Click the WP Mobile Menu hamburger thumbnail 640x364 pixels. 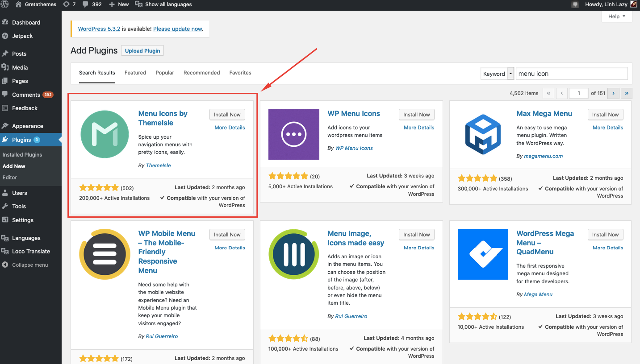click(105, 254)
